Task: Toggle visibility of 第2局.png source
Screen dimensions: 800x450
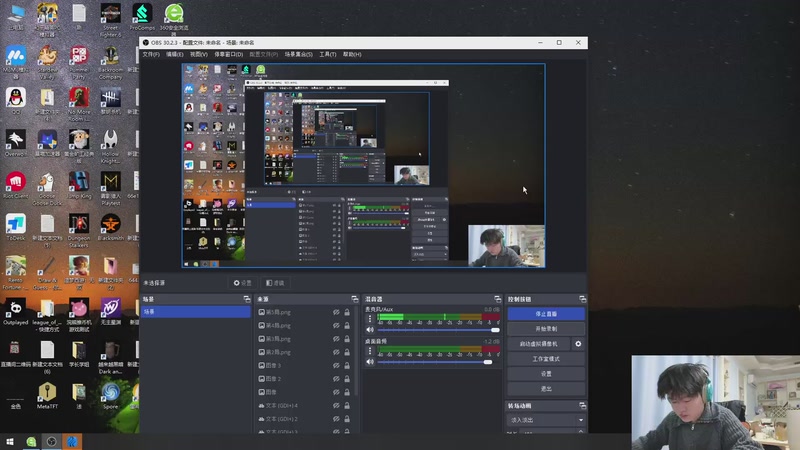Action: [336, 352]
